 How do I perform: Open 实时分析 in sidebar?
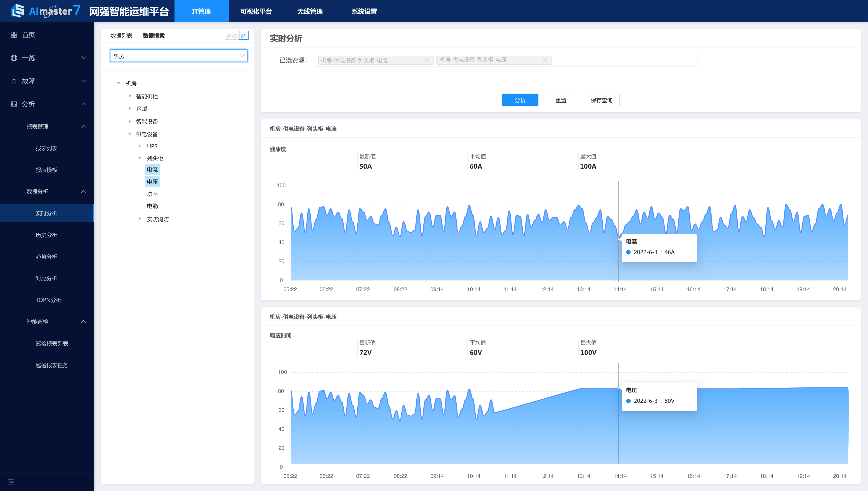click(47, 213)
